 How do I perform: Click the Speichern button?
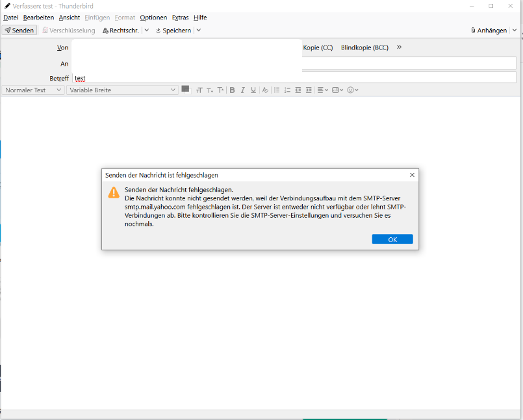pyautogui.click(x=173, y=31)
